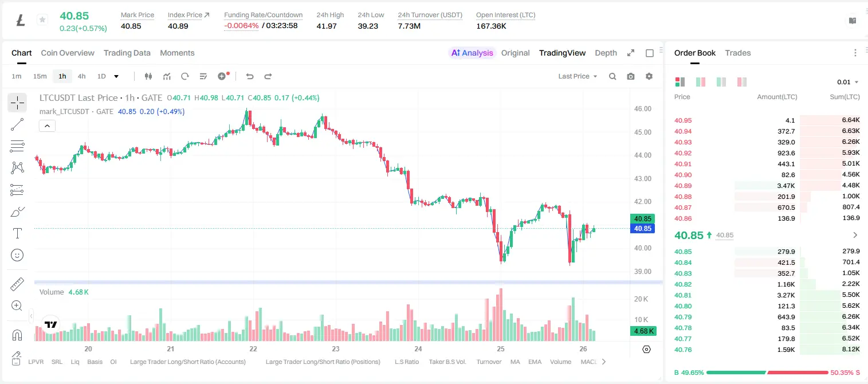Open the candlestick chart type selector
The width and height of the screenshot is (868, 384).
(x=148, y=76)
